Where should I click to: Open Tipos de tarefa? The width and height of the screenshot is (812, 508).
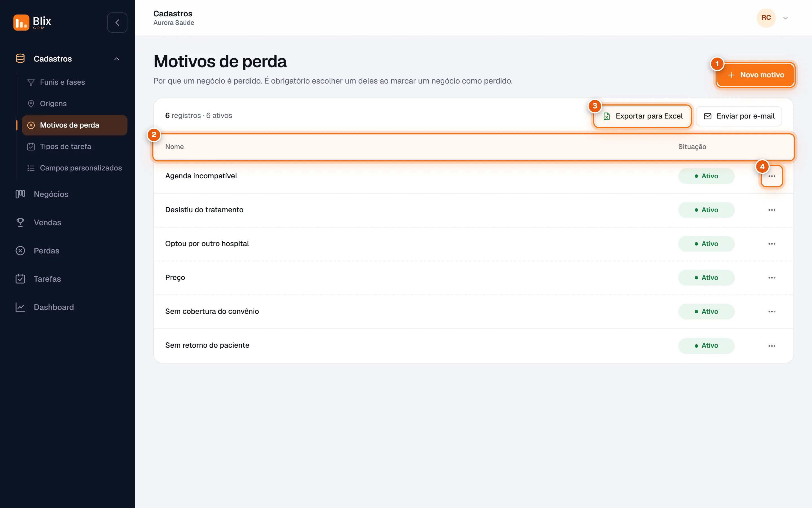tap(74, 146)
